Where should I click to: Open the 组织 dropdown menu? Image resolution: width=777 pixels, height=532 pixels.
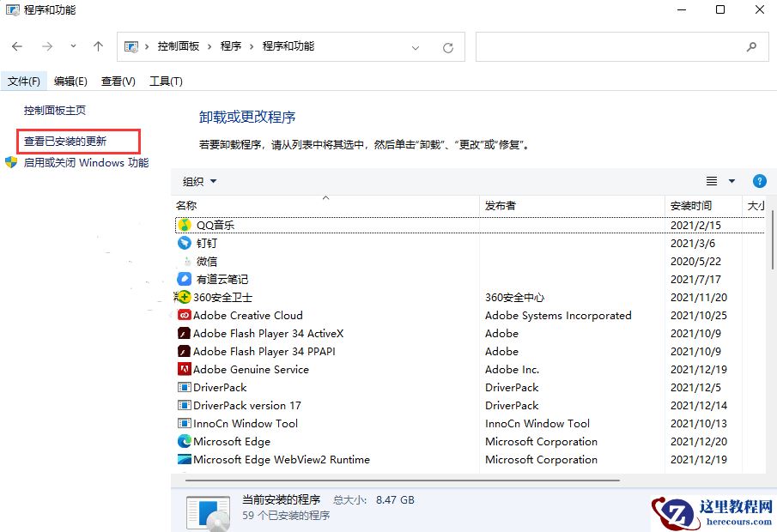[x=198, y=181]
